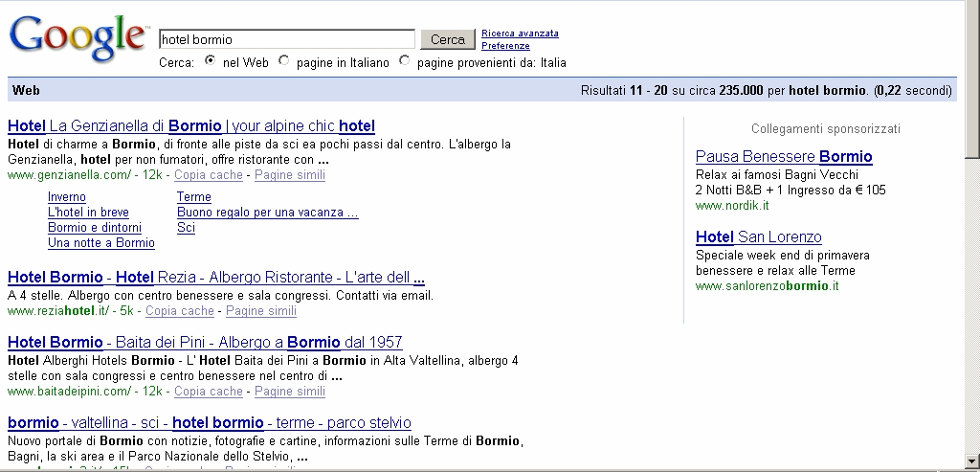Open the Terme sitelink
The image size is (980, 472).
click(194, 197)
